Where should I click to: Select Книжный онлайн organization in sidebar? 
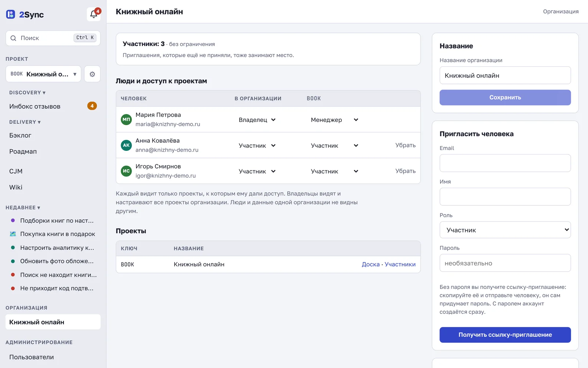coord(53,322)
